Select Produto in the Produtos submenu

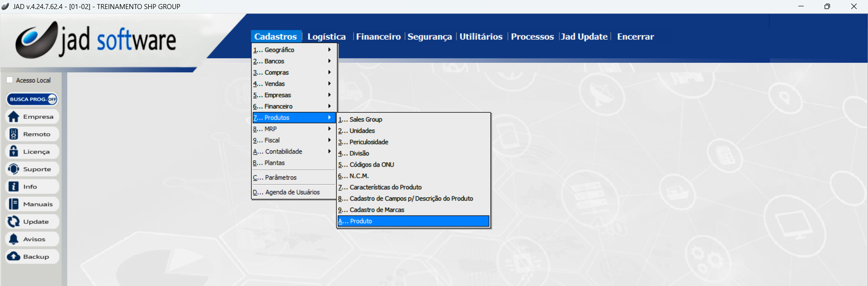(413, 221)
